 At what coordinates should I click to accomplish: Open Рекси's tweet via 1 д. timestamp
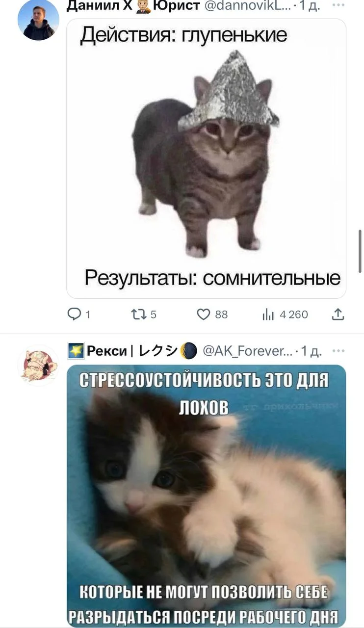tap(312, 351)
